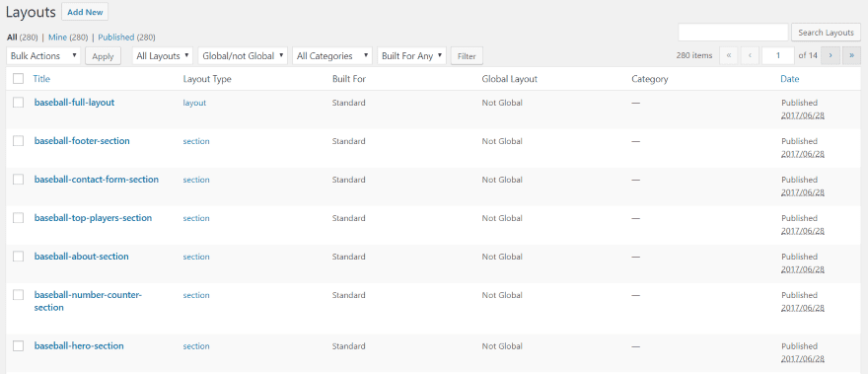The height and width of the screenshot is (374, 868).
Task: Switch to the Mine filter view
Action: pos(57,37)
